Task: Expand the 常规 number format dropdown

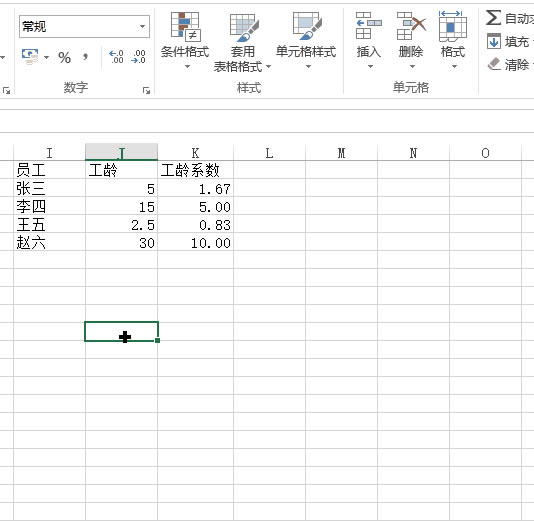Action: tap(142, 26)
